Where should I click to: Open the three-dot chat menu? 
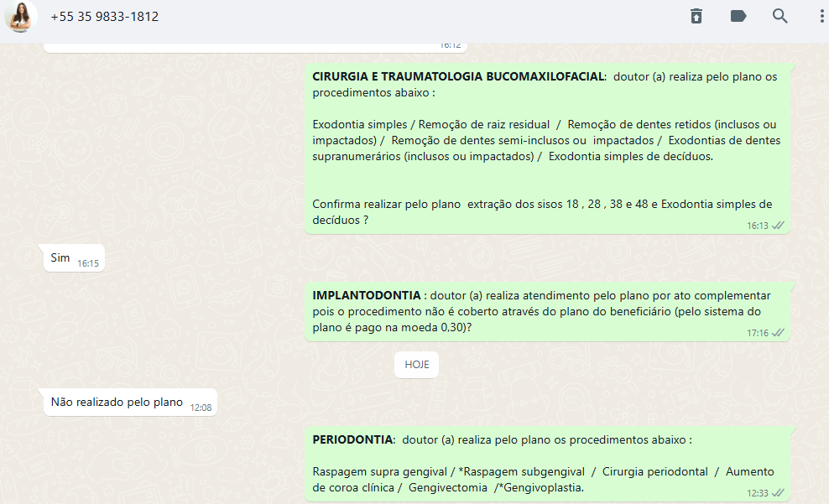[821, 17]
